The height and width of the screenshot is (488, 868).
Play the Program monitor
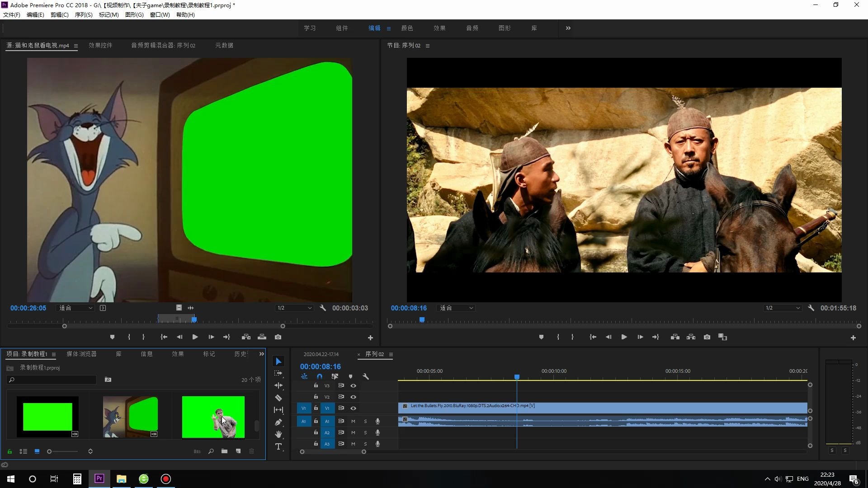pyautogui.click(x=624, y=337)
